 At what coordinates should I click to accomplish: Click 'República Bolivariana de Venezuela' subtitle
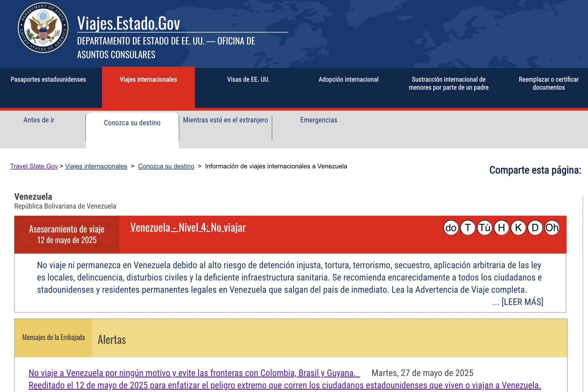coord(65,206)
